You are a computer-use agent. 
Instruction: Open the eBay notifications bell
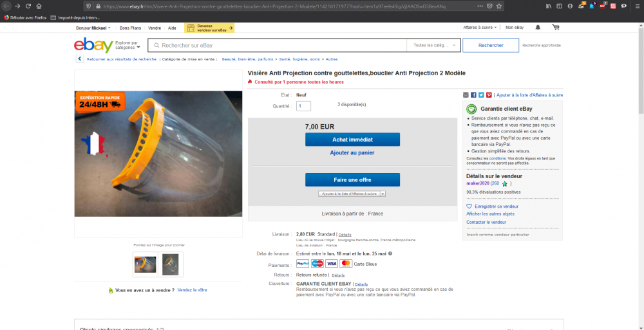coord(538,28)
